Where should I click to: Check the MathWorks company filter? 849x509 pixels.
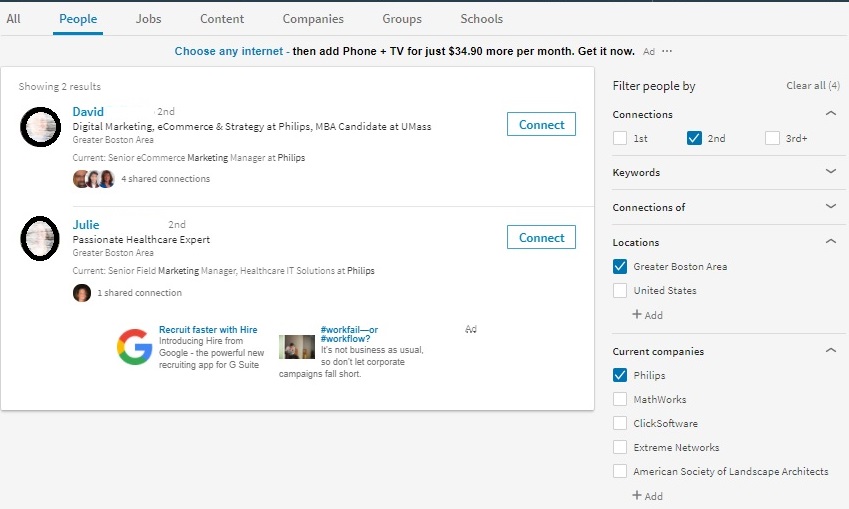[x=620, y=399]
